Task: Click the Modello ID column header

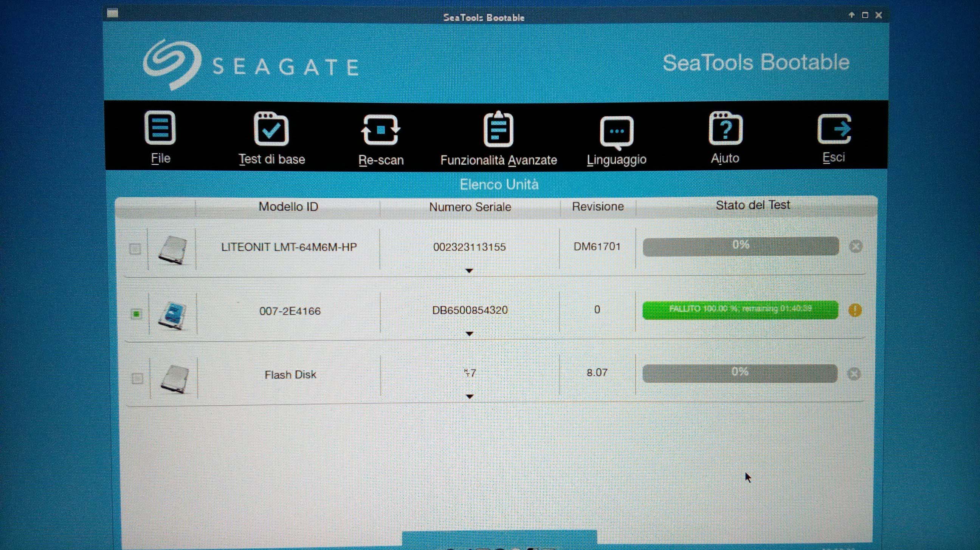Action: pos(288,207)
